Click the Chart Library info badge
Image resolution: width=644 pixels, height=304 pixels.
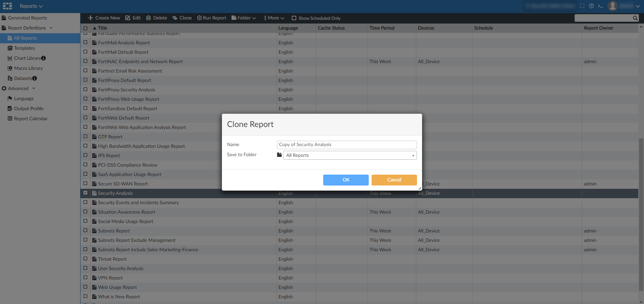(44, 58)
